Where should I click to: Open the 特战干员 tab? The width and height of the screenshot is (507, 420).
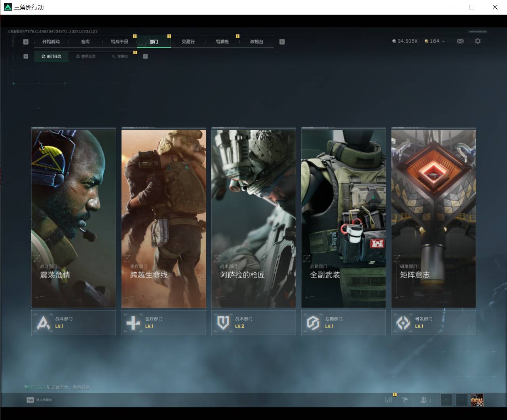point(120,42)
